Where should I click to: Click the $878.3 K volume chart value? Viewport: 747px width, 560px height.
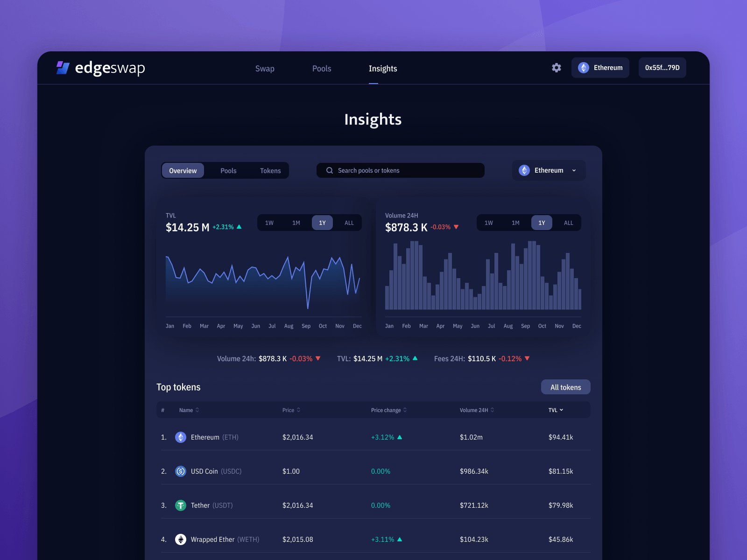(x=406, y=227)
